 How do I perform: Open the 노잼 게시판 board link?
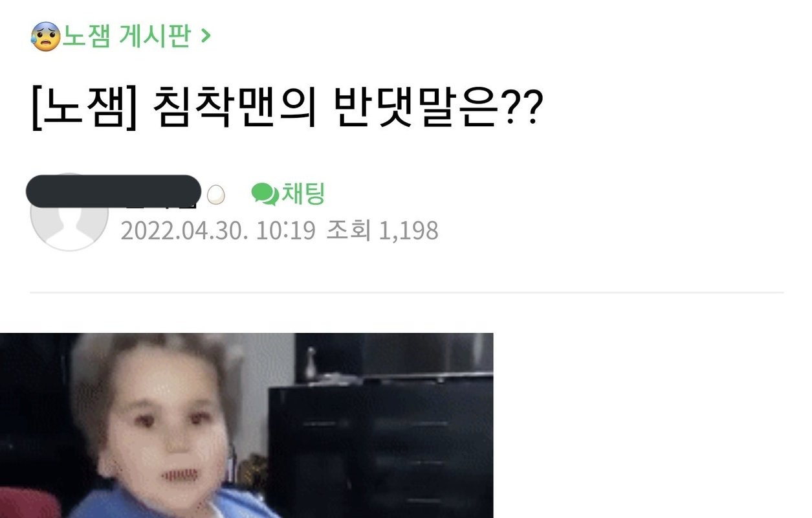point(127,36)
